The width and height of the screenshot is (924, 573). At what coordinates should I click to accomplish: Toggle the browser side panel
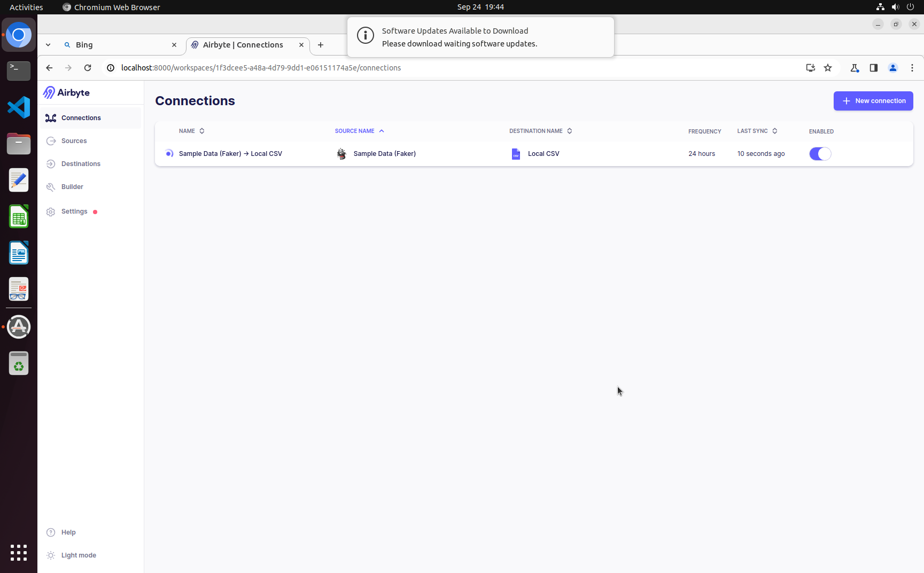pyautogui.click(x=874, y=68)
